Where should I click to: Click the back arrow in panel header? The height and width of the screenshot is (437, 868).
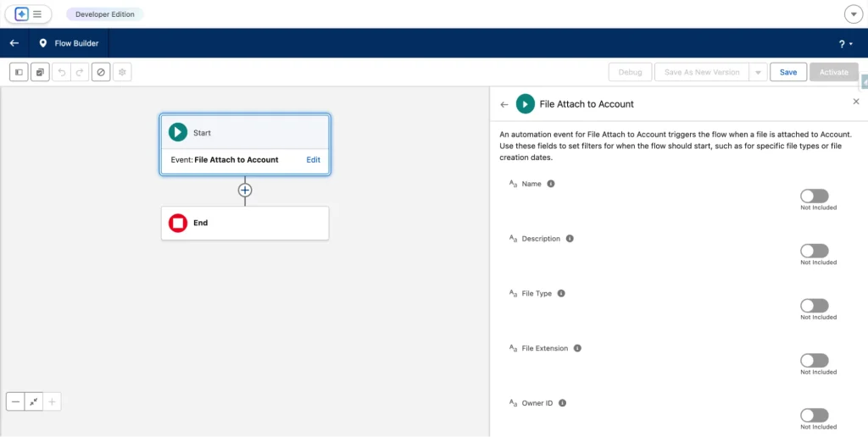tap(504, 104)
